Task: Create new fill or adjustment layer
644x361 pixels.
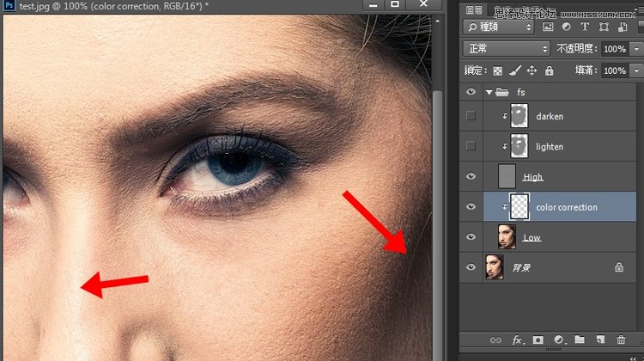Action: click(x=559, y=340)
